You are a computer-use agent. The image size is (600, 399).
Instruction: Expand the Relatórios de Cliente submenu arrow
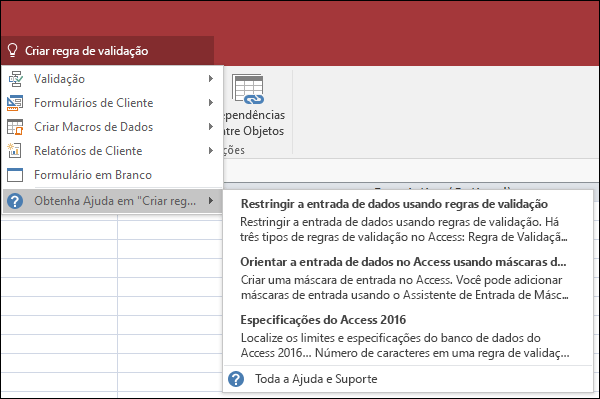(x=210, y=151)
